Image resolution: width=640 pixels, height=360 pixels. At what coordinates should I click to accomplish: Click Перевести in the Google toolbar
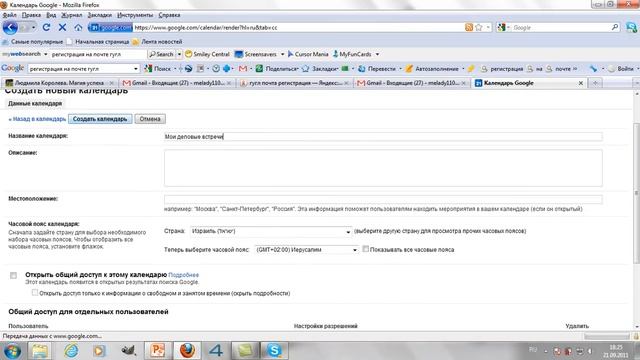pos(377,69)
